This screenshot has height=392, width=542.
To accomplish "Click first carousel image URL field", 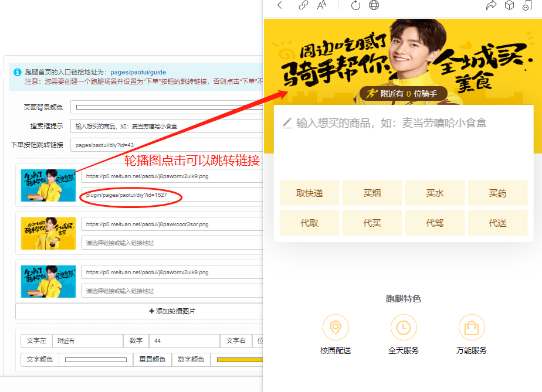I will (x=172, y=176).
